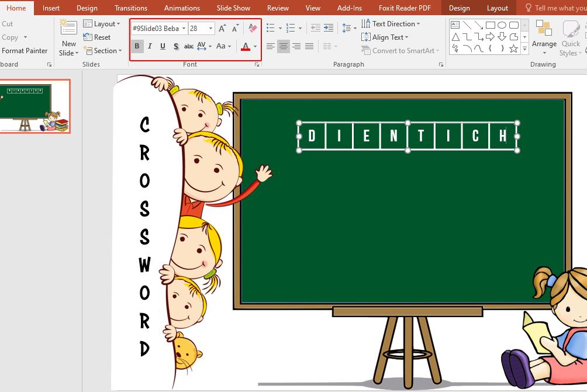Click Convert to SmartArt
Viewport: 587px width, 392px height.
[400, 50]
